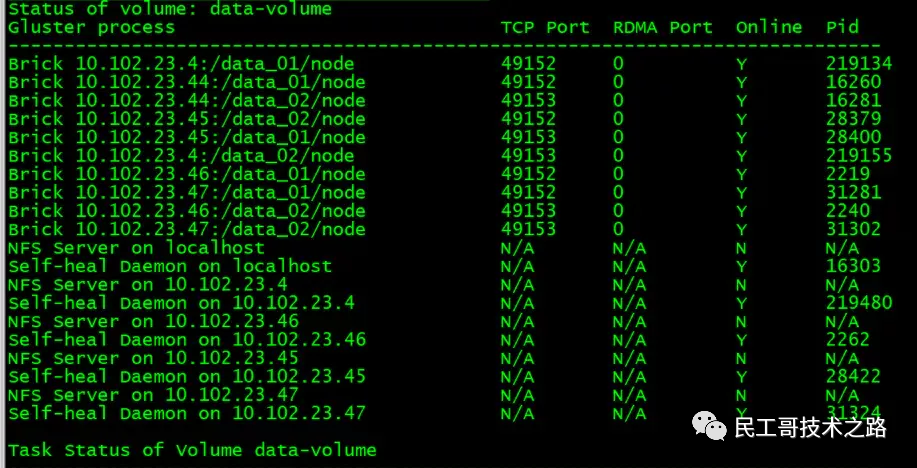Viewport: 917px width, 468px height.
Task: Click Online 'N' in NFS Server on 10.102.23.46 row
Action: [741, 323]
